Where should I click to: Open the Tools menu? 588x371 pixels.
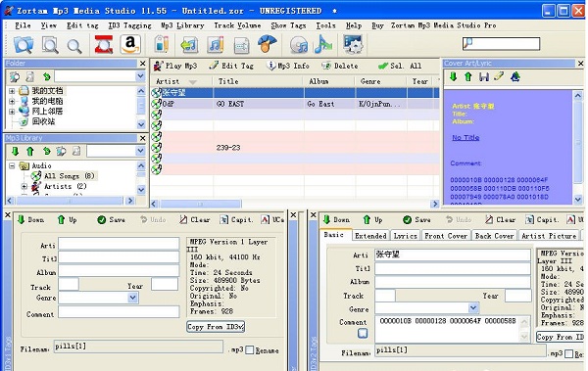point(325,25)
